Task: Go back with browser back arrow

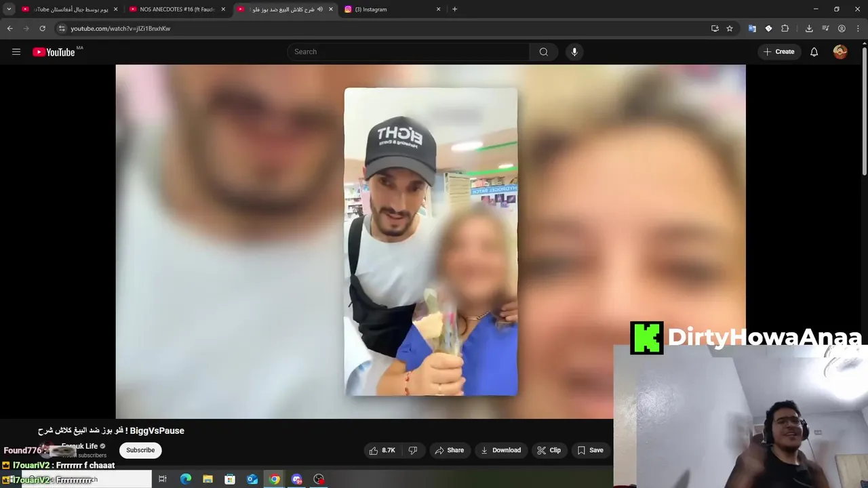Action: (x=9, y=28)
